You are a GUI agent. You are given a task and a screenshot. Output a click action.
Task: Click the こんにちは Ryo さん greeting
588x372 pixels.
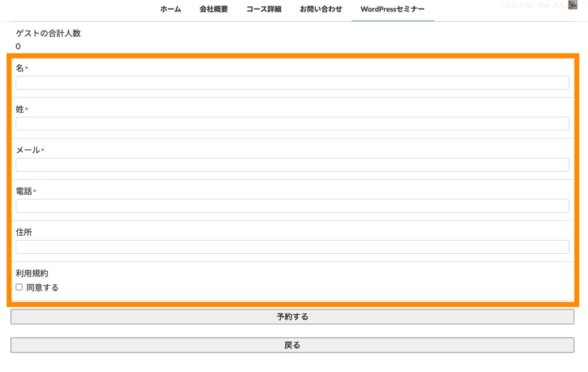click(532, 5)
